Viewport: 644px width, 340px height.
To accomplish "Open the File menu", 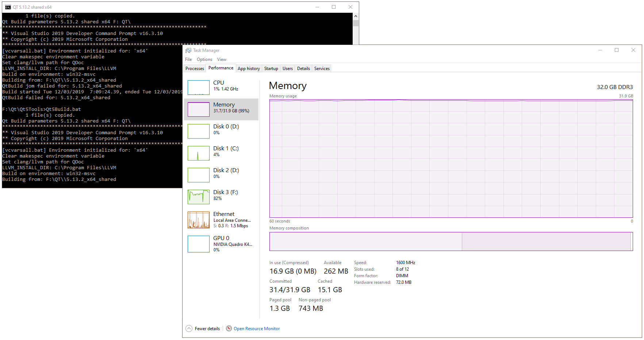I will tap(188, 59).
